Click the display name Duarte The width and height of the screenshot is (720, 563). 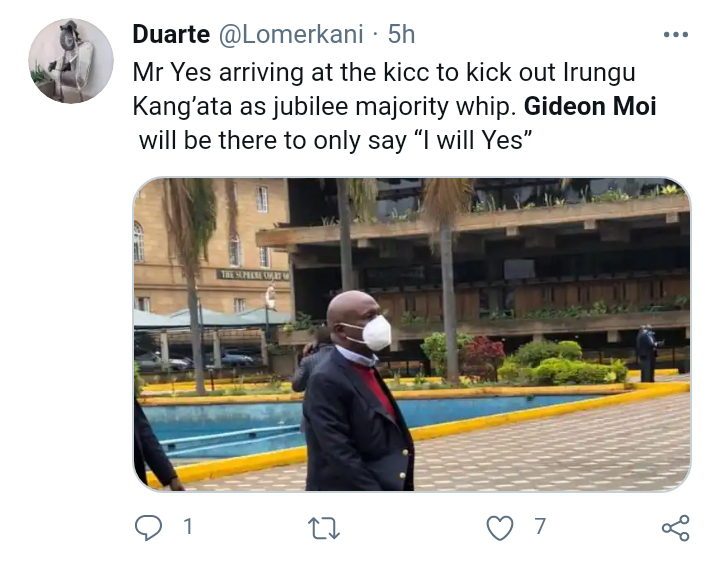click(x=171, y=34)
